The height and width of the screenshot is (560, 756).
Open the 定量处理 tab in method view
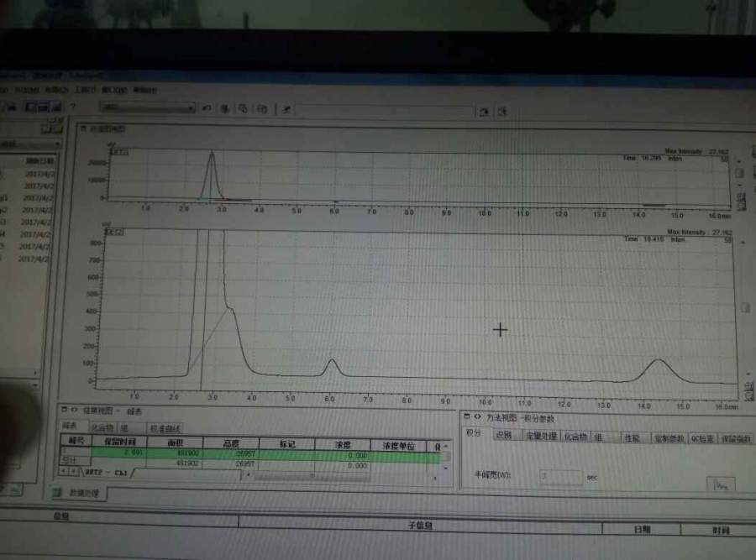(541, 436)
